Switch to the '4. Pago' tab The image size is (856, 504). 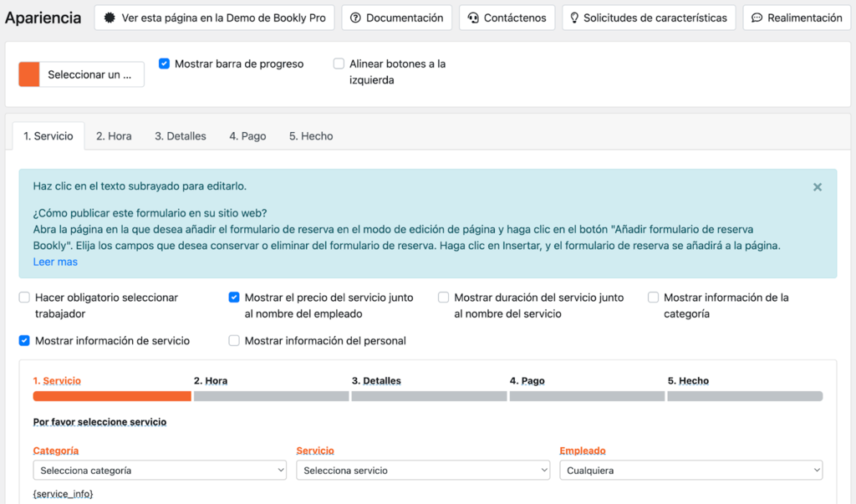coord(247,135)
